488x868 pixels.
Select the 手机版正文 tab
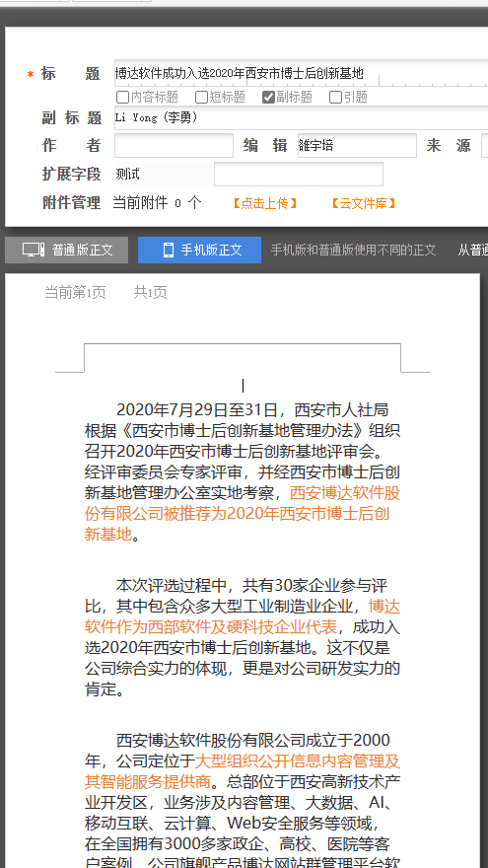pos(200,250)
